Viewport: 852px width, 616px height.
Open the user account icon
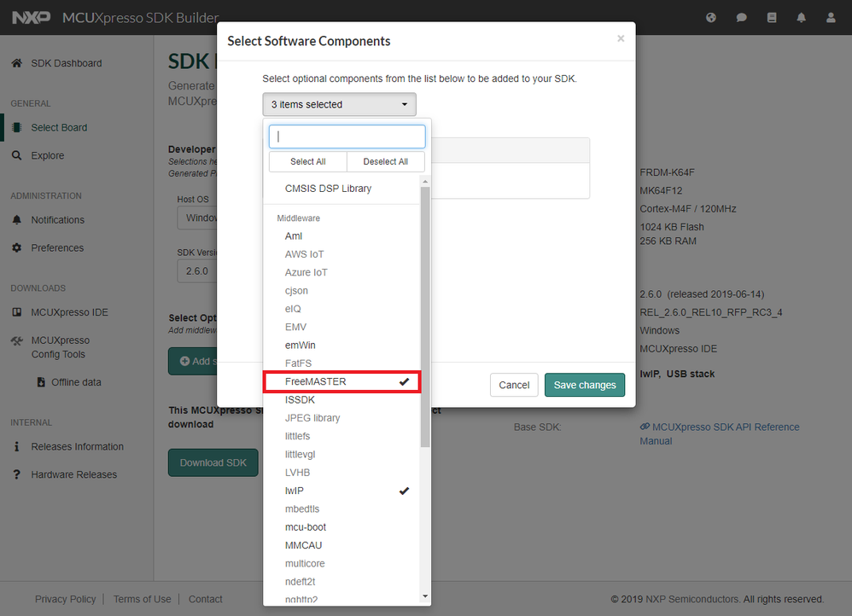click(831, 17)
